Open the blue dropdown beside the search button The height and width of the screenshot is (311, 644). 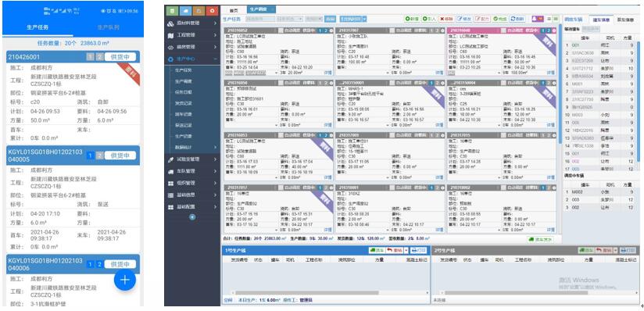(x=352, y=19)
